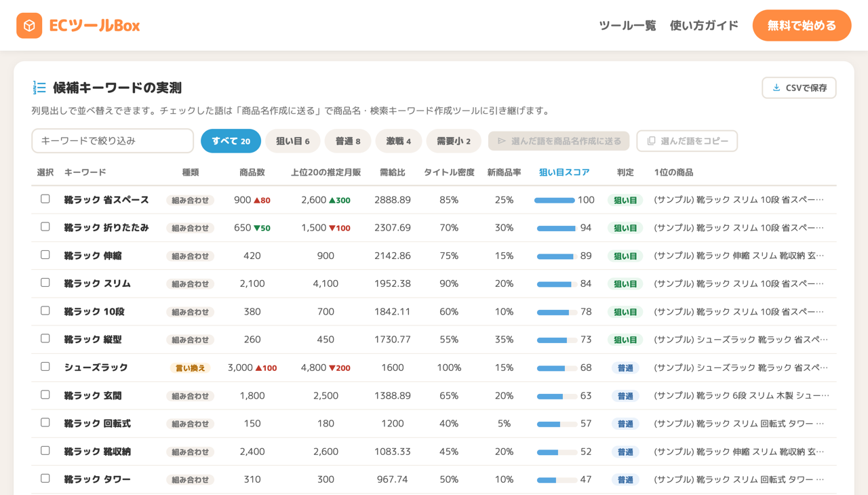Click the 普通 badge for 靴ラック 玄関
This screenshot has width=868, height=495.
pyautogui.click(x=625, y=396)
